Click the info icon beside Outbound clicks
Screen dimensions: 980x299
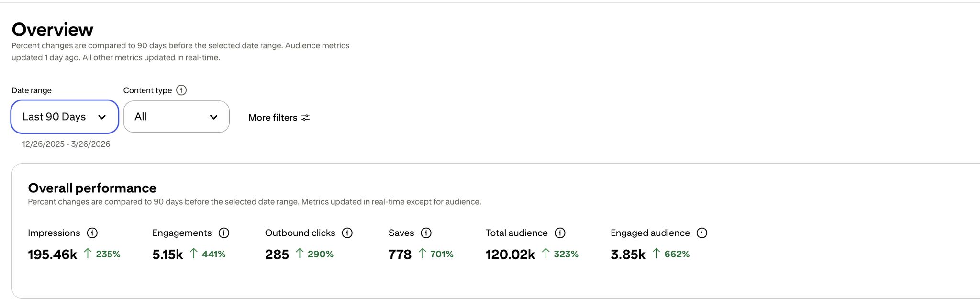[x=347, y=233]
